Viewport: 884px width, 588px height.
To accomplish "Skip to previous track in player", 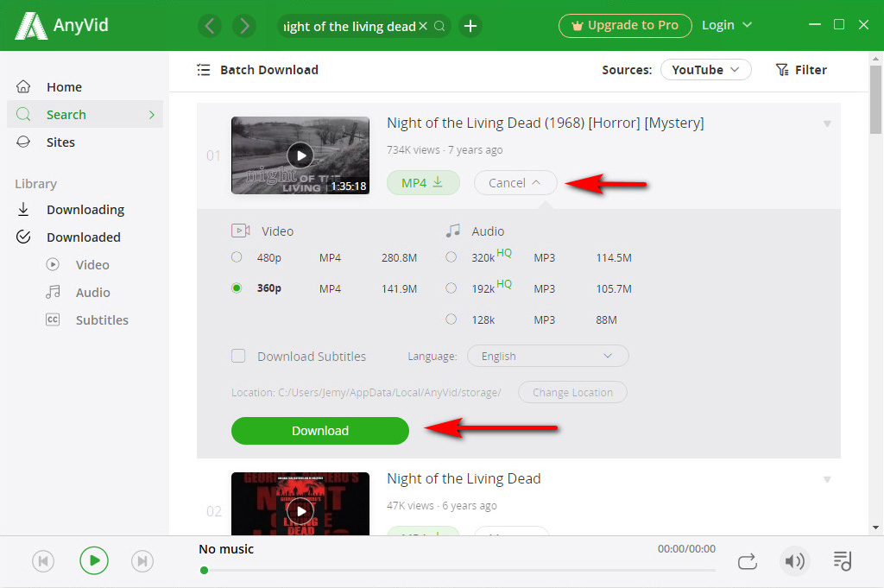I will pos(43,561).
